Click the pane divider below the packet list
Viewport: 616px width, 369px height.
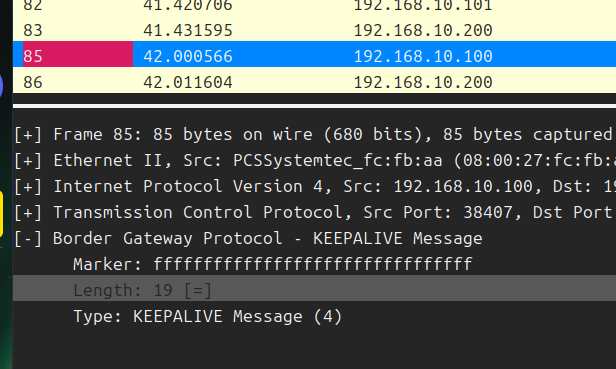[x=314, y=106]
